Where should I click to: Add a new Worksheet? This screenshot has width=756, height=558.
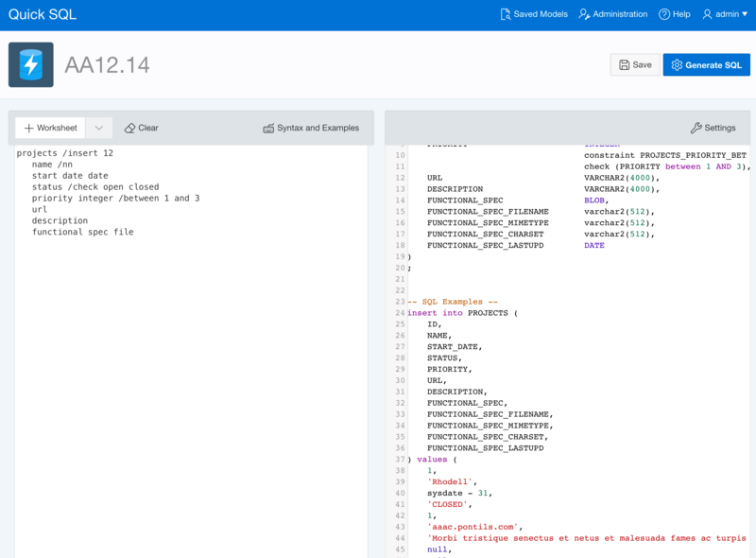point(50,128)
